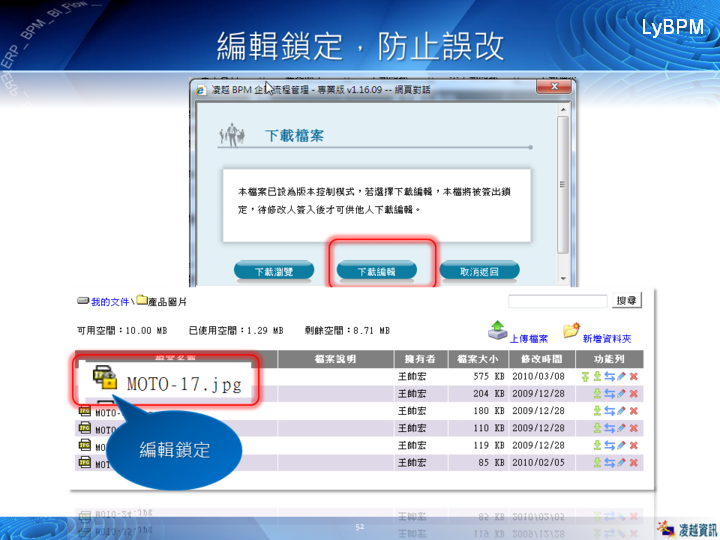Close the 凌越 BPM dialog window
The height and width of the screenshot is (540, 720).
pos(554,86)
